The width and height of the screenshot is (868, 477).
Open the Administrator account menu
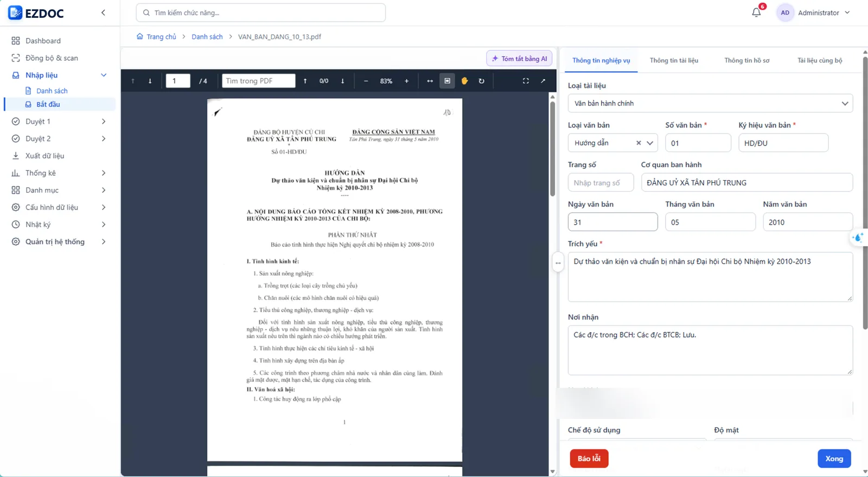(x=823, y=12)
